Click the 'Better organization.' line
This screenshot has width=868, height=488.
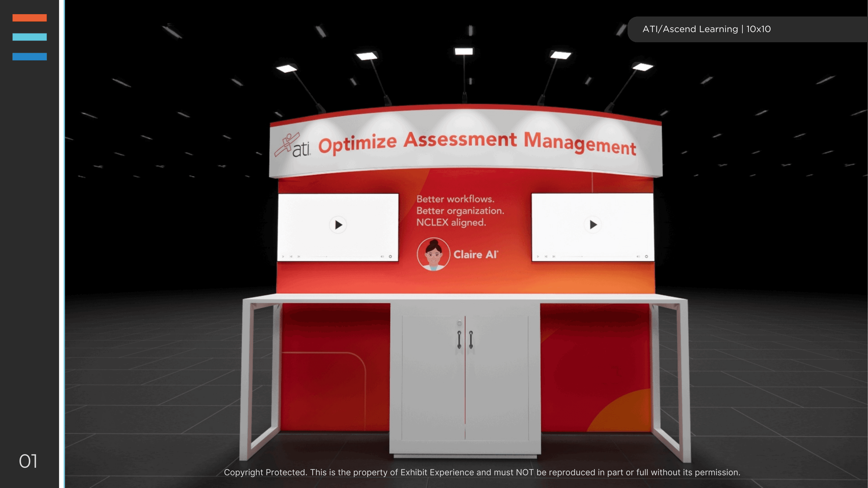click(460, 211)
